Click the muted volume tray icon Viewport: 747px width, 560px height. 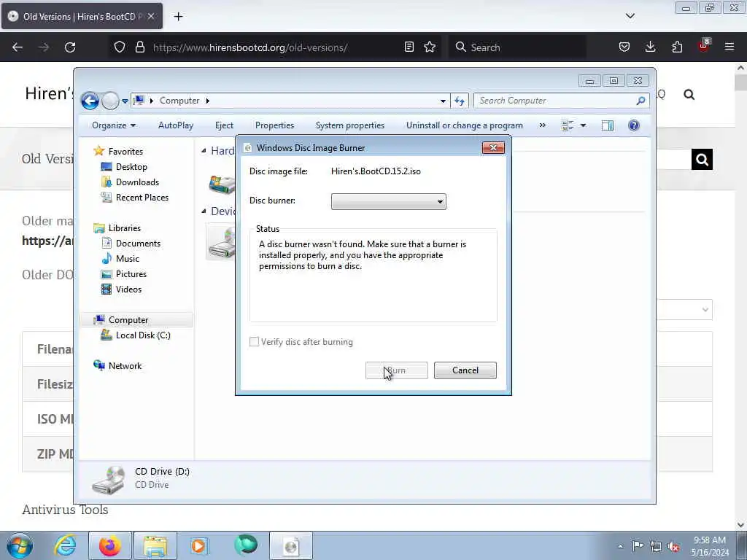674,546
